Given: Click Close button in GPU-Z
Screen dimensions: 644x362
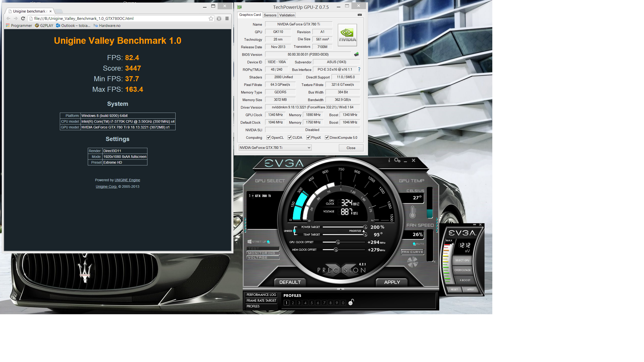Looking at the screenshot, I should 351,148.
